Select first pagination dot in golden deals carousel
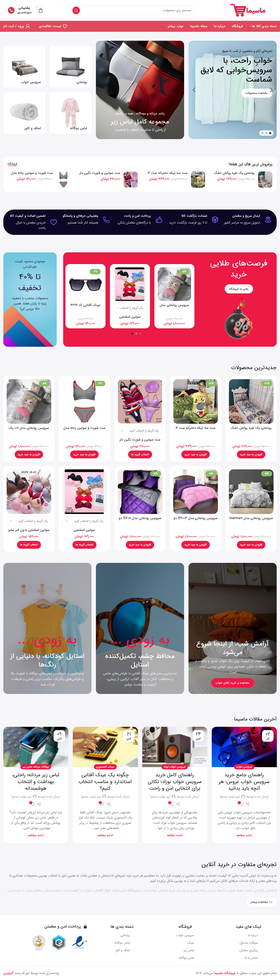The height and width of the screenshot is (980, 280). pos(132,334)
